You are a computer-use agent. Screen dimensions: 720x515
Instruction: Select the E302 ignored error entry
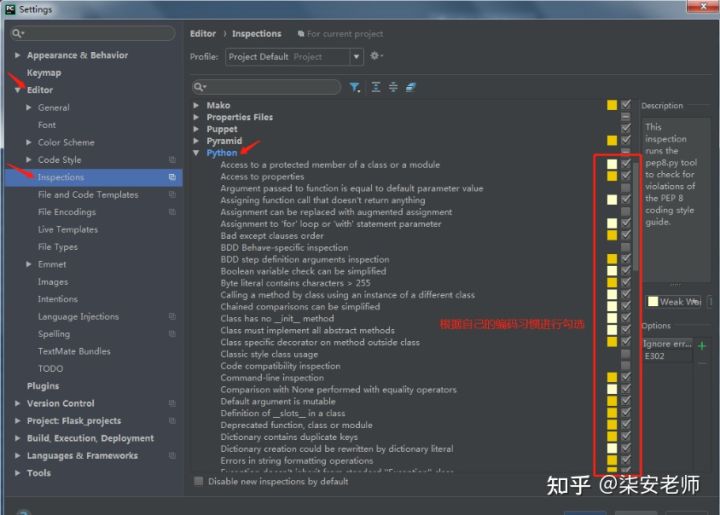pos(654,356)
